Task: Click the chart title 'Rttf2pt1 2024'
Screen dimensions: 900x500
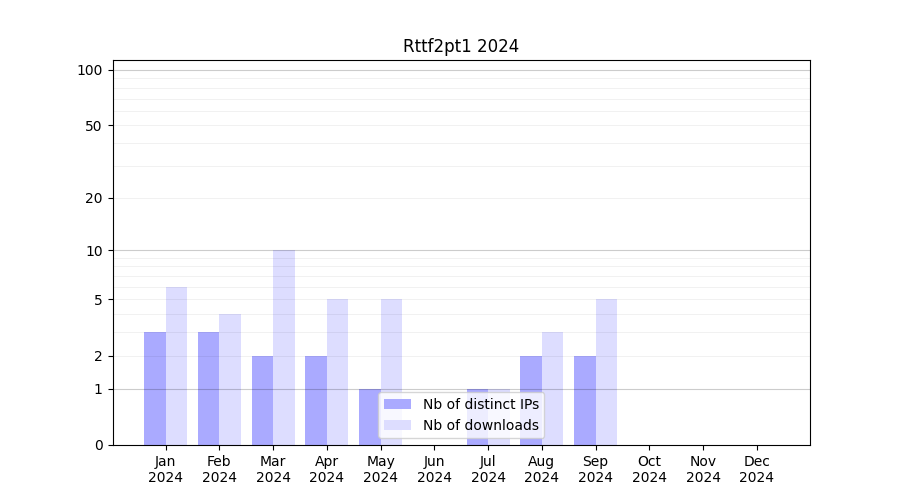Action: 461,46
